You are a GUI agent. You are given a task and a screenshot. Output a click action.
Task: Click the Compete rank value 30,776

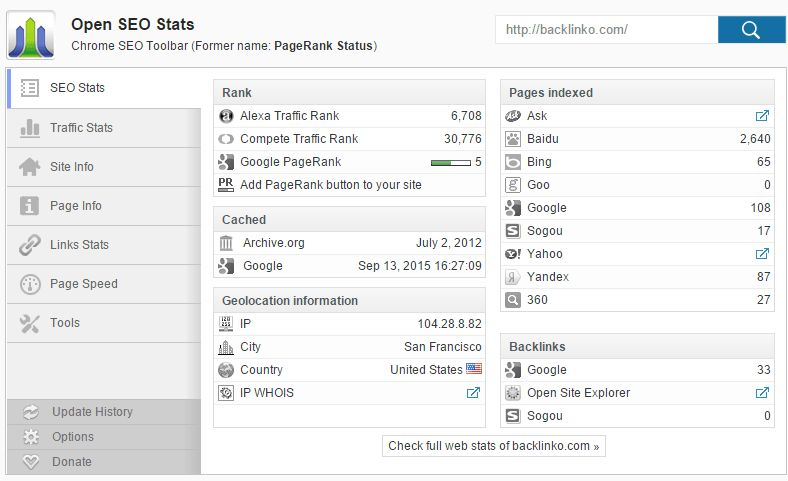pos(462,139)
